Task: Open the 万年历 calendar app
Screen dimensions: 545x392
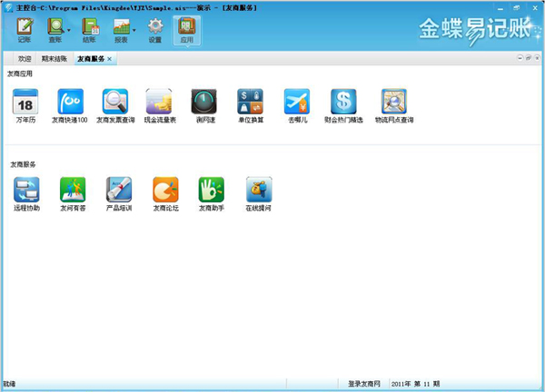Action: click(25, 106)
